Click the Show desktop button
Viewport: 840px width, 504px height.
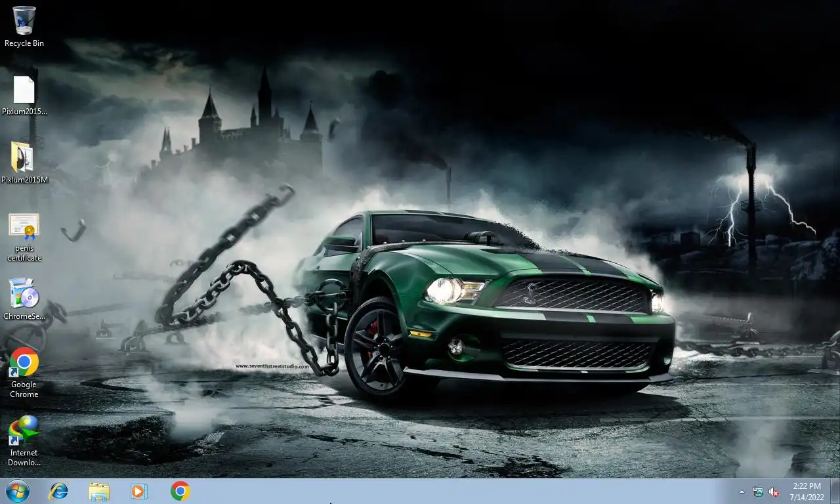pyautogui.click(x=835, y=492)
